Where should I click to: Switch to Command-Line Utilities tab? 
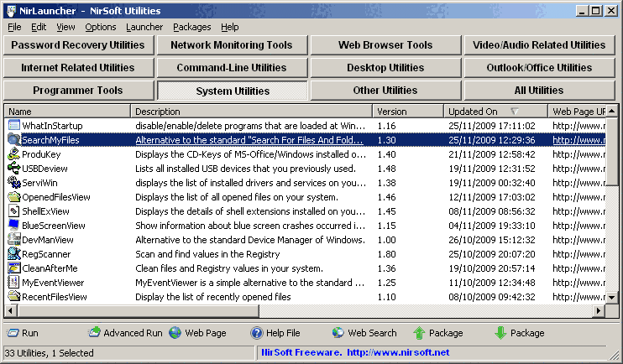pos(232,67)
